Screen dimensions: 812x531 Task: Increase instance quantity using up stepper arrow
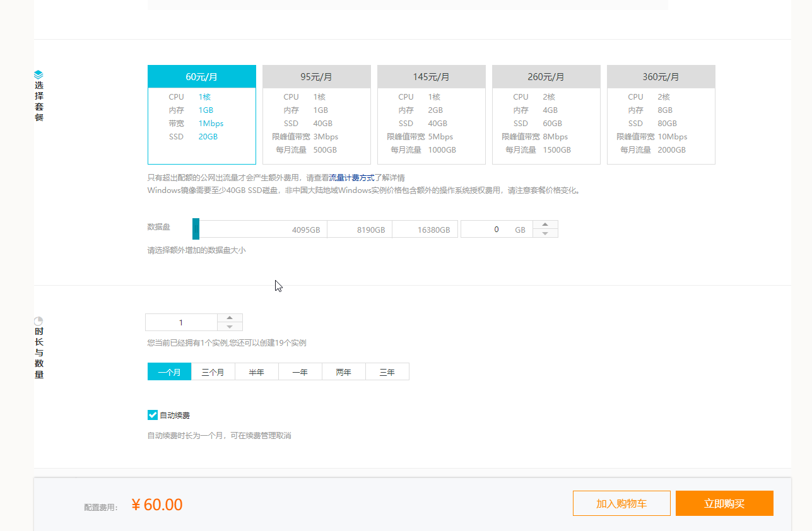tap(230, 318)
